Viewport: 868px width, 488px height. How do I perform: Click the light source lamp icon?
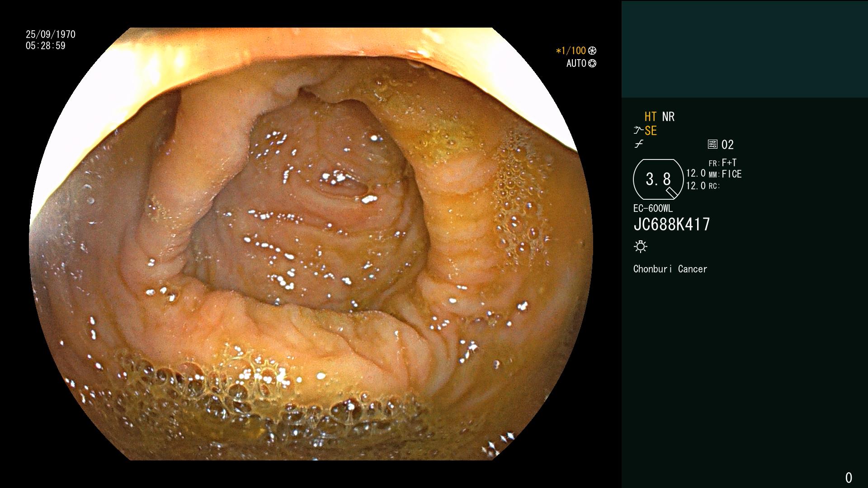[641, 246]
